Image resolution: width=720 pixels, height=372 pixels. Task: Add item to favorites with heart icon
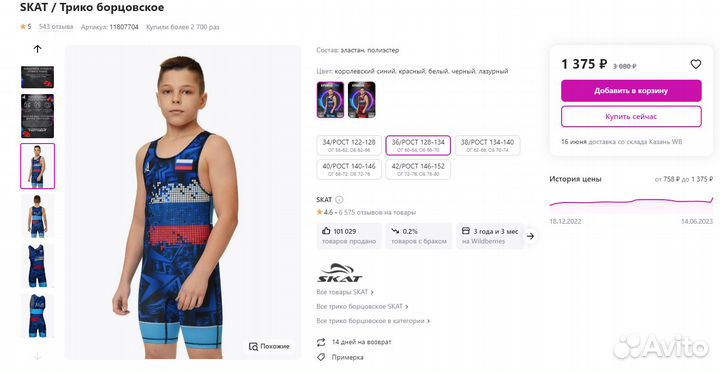click(696, 64)
